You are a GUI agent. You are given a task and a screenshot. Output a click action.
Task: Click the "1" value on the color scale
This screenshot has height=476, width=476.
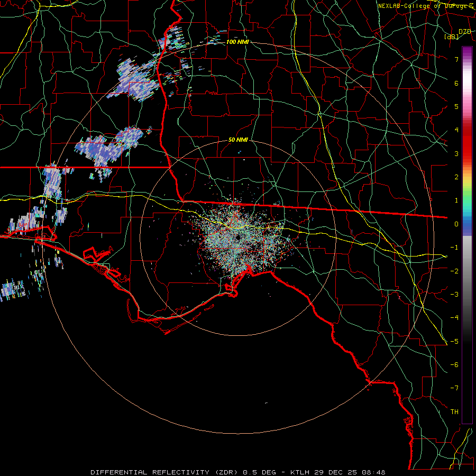456,200
